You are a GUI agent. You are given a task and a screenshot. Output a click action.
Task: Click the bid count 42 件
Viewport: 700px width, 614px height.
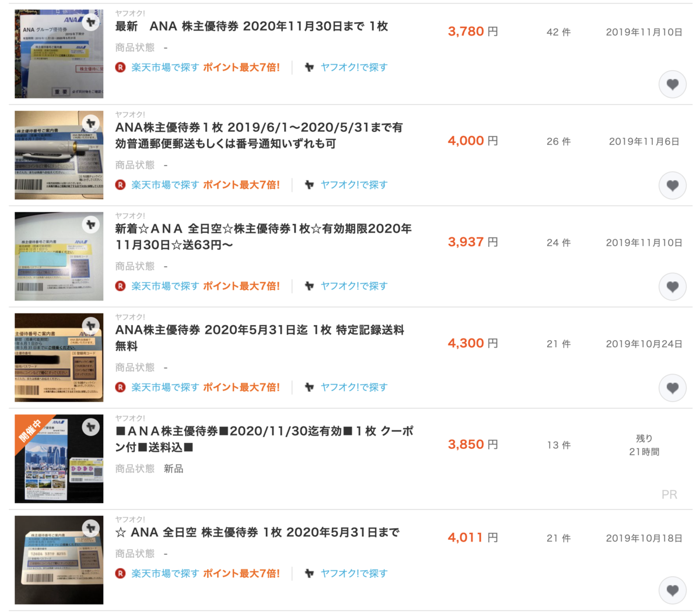[x=558, y=32]
